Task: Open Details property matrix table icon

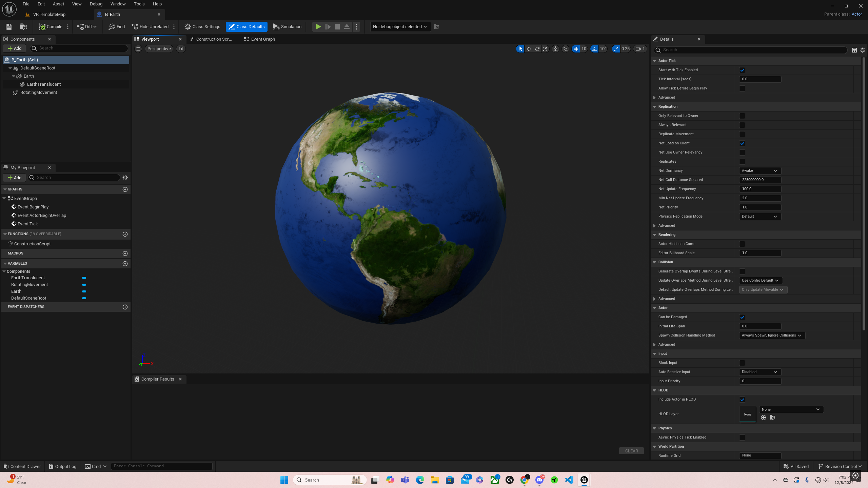Action: click(x=854, y=50)
